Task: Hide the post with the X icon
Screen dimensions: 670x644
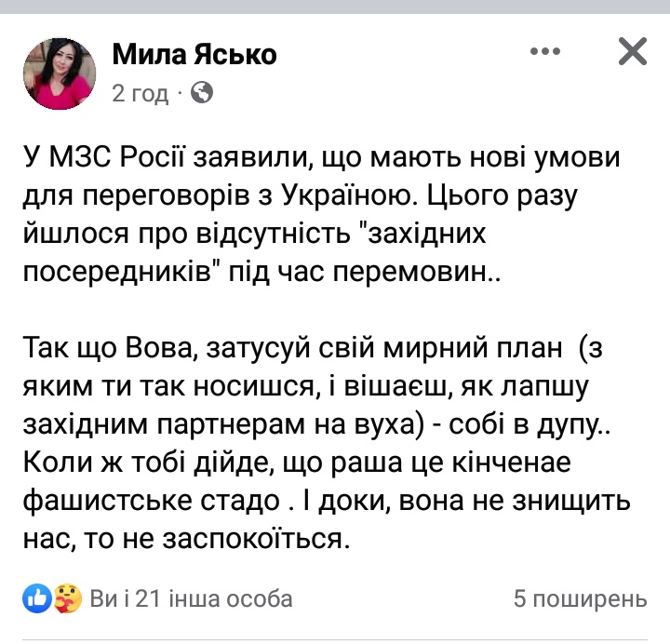Action: [x=633, y=51]
